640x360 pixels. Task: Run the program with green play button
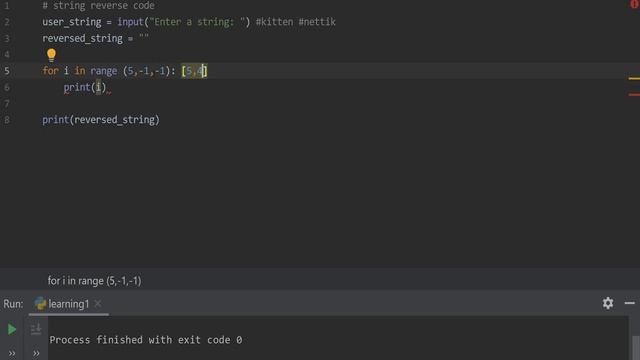click(x=12, y=329)
